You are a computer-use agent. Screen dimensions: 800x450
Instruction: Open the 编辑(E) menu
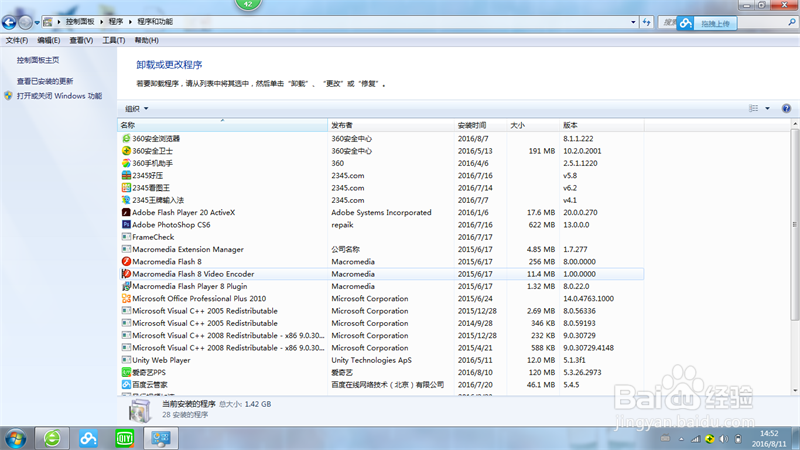tap(48, 40)
